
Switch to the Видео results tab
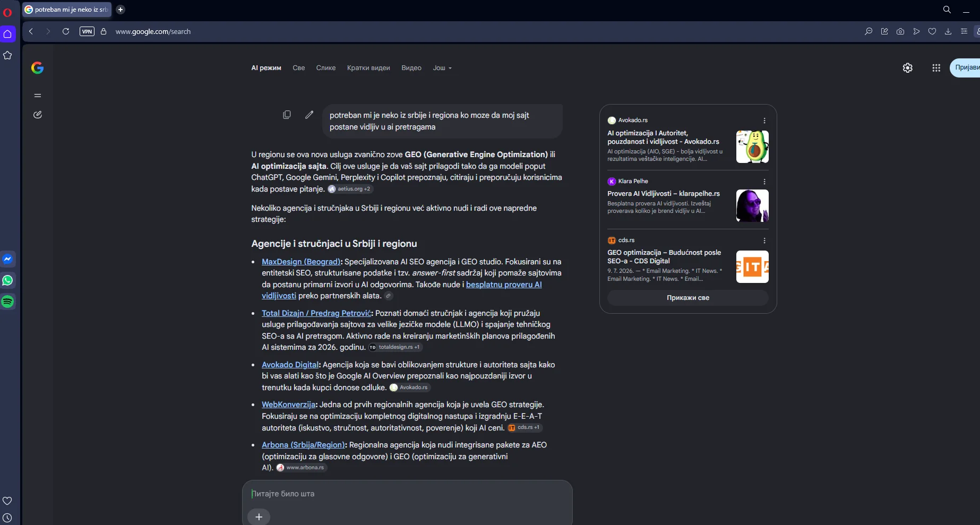(x=411, y=68)
